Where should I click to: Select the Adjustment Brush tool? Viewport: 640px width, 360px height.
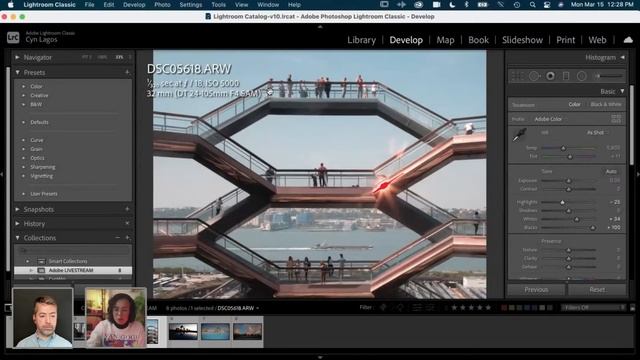[609, 76]
